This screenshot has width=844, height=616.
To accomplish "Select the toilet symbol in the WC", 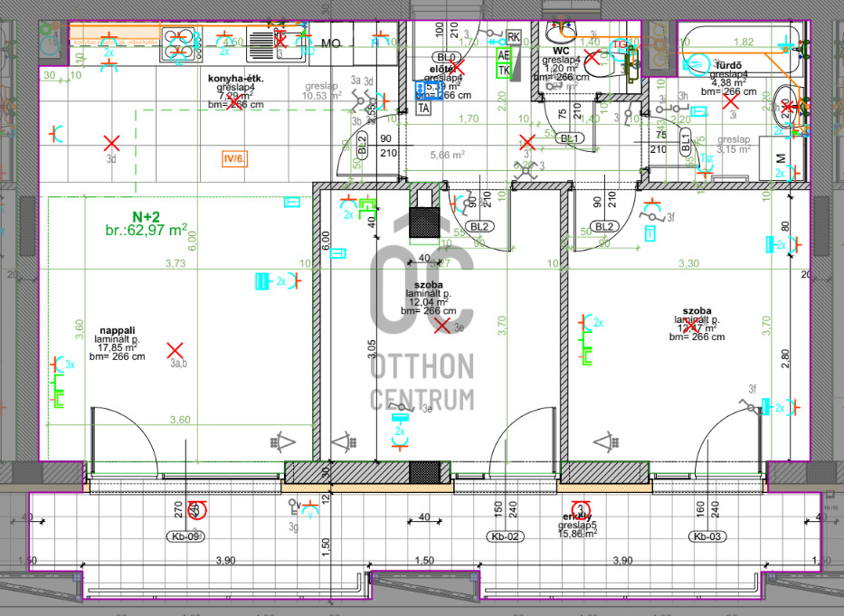I will pyautogui.click(x=563, y=34).
